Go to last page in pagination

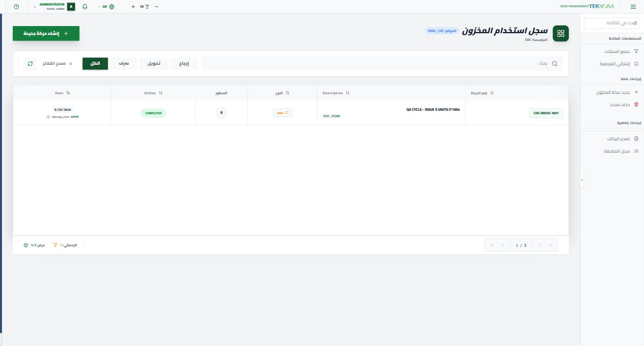pyautogui.click(x=492, y=245)
